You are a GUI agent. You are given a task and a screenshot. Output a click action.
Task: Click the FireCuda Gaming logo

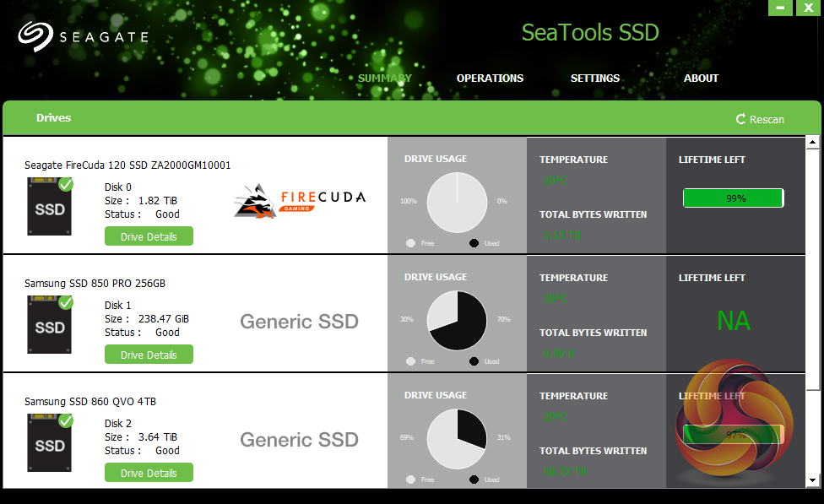(x=300, y=202)
